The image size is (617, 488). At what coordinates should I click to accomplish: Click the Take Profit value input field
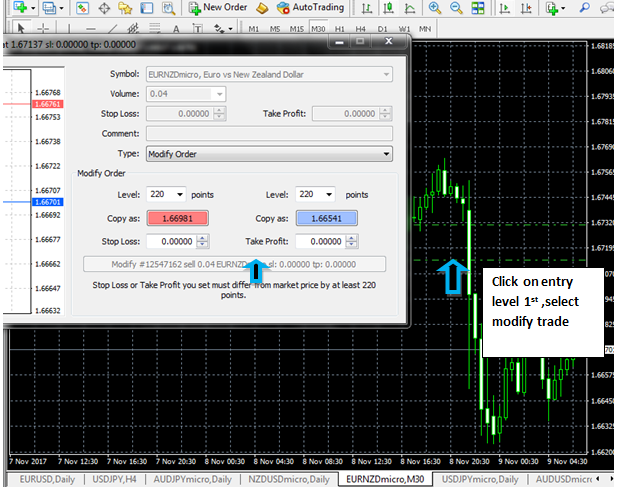324,241
